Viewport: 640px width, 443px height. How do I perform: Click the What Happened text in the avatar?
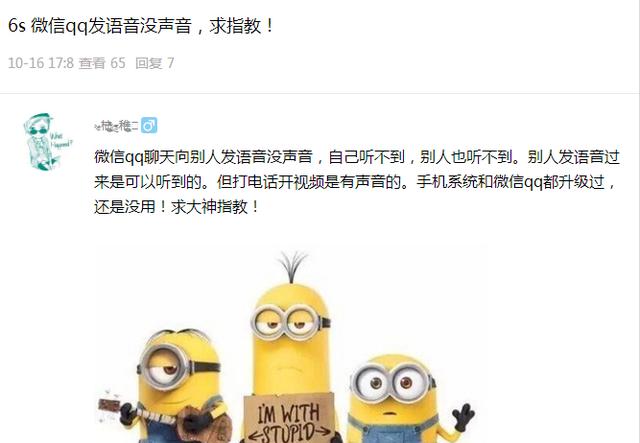coord(61,140)
